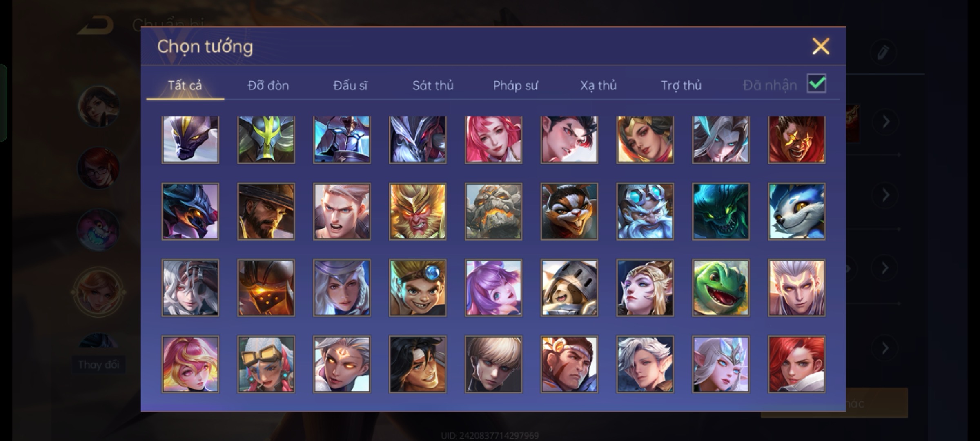Open the Trợ thủ tab
Screen dimensions: 980x441
click(x=681, y=85)
